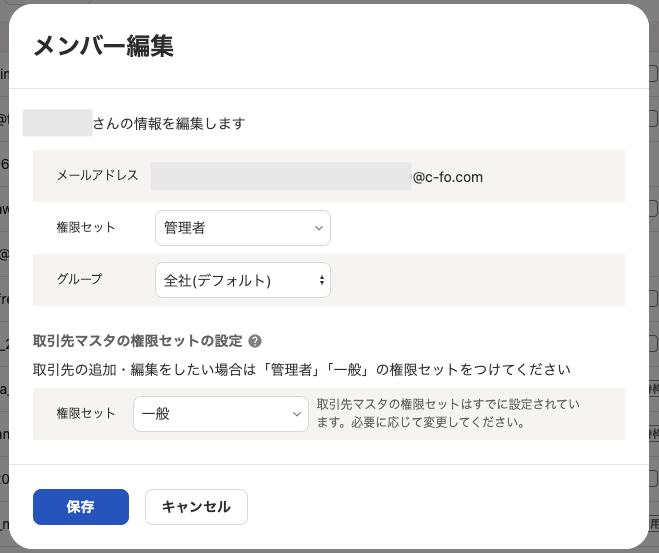Screen dimensions: 659x553
Task: Click the さんの情報を編集します text
Action: pyautogui.click(x=169, y=124)
